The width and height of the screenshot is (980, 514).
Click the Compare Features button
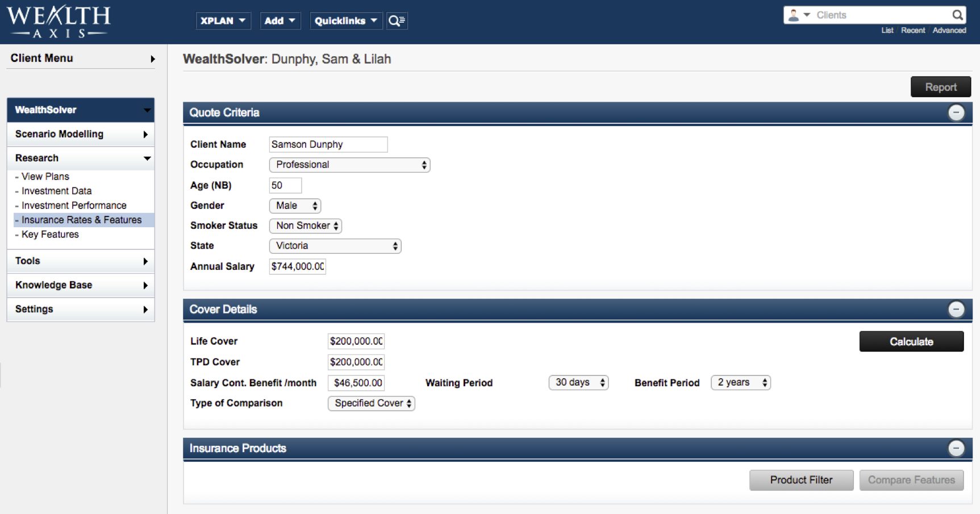tap(911, 480)
